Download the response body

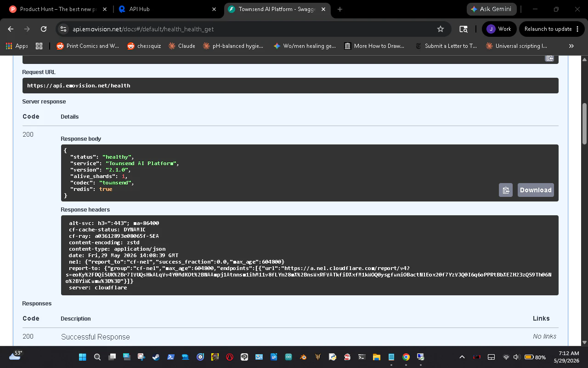(x=536, y=190)
